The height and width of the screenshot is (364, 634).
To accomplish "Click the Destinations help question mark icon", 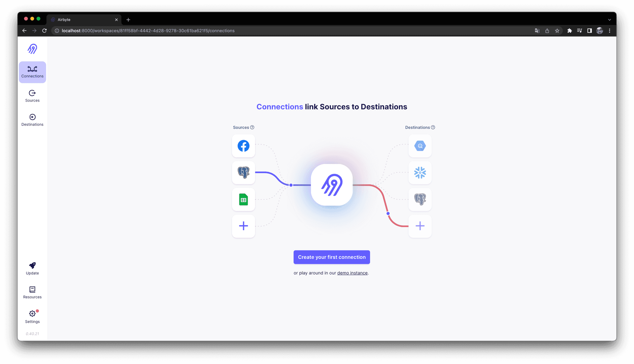I will coord(433,127).
